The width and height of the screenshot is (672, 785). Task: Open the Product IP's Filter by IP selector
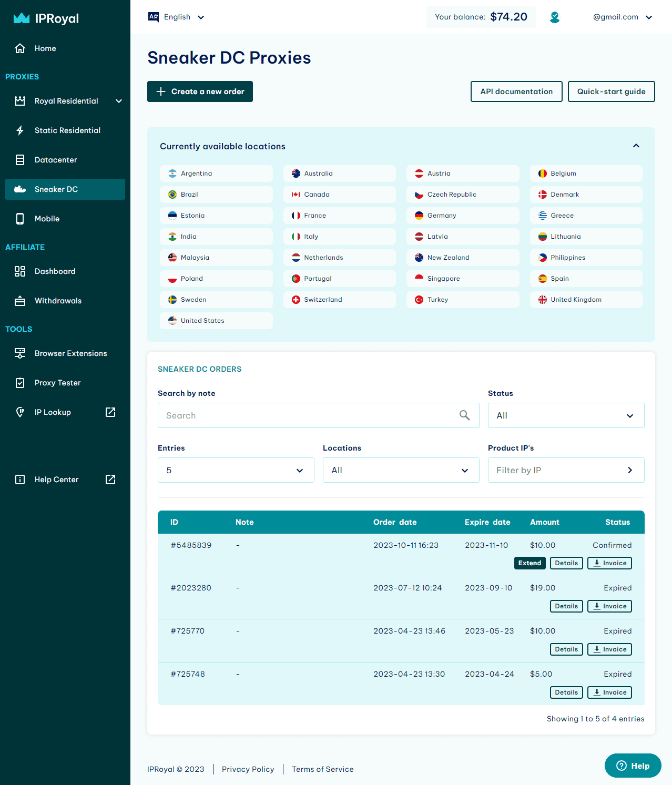point(566,470)
